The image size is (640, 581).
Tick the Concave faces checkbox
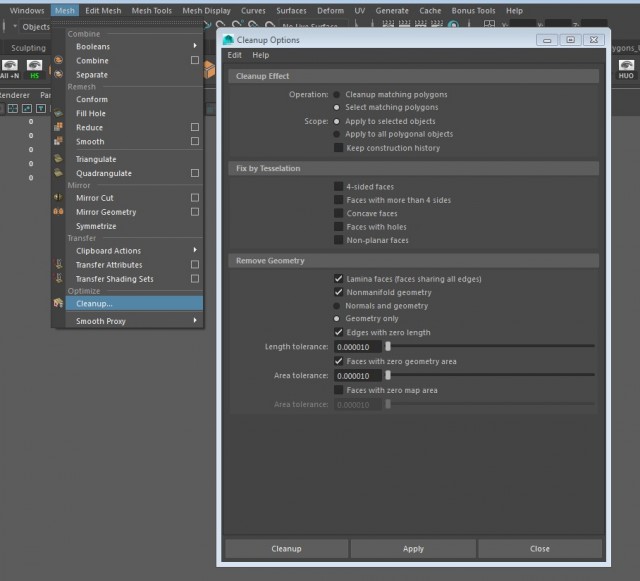coord(338,213)
